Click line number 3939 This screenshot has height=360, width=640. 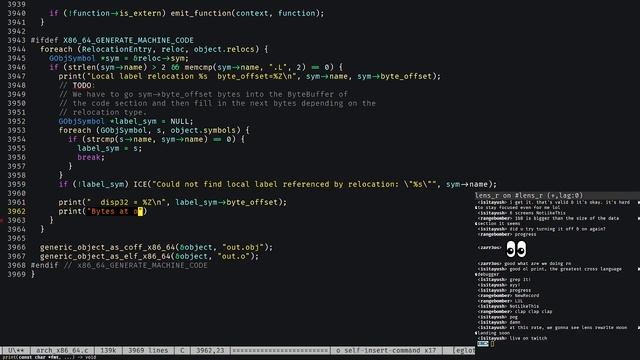[x=16, y=4]
